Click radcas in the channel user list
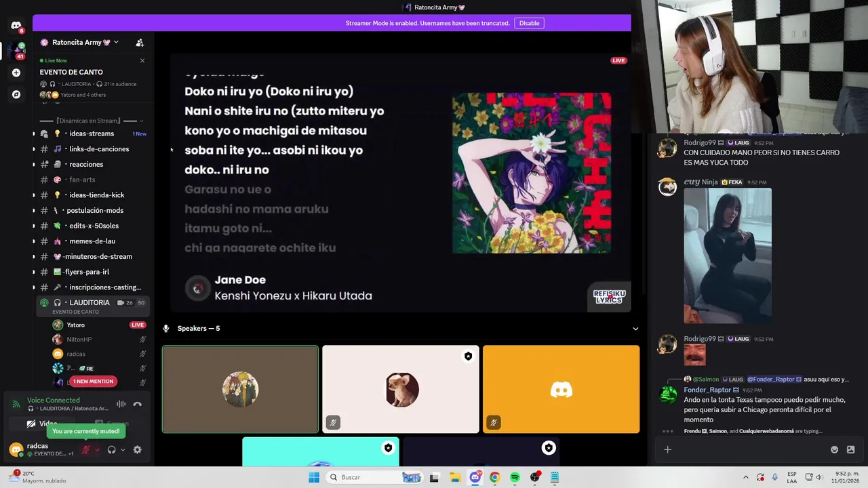This screenshot has width=868, height=488. (x=99, y=354)
